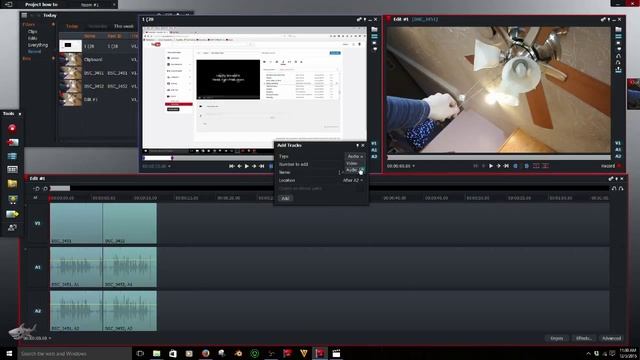Jump to start in source viewer
The height and width of the screenshot is (360, 640).
pyautogui.click(x=231, y=166)
